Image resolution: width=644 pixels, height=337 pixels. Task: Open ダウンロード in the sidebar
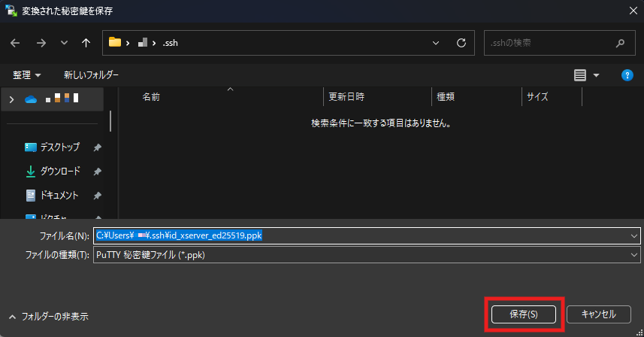click(59, 172)
